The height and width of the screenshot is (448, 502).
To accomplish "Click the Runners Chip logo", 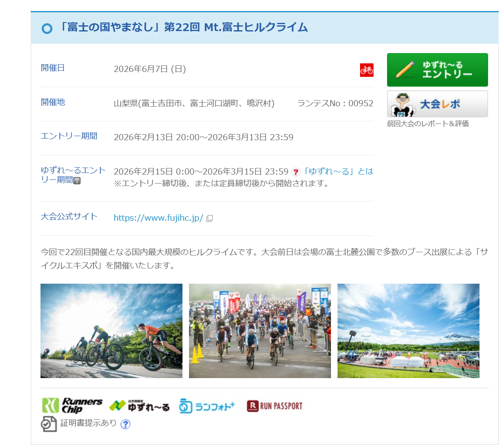I will tap(72, 405).
